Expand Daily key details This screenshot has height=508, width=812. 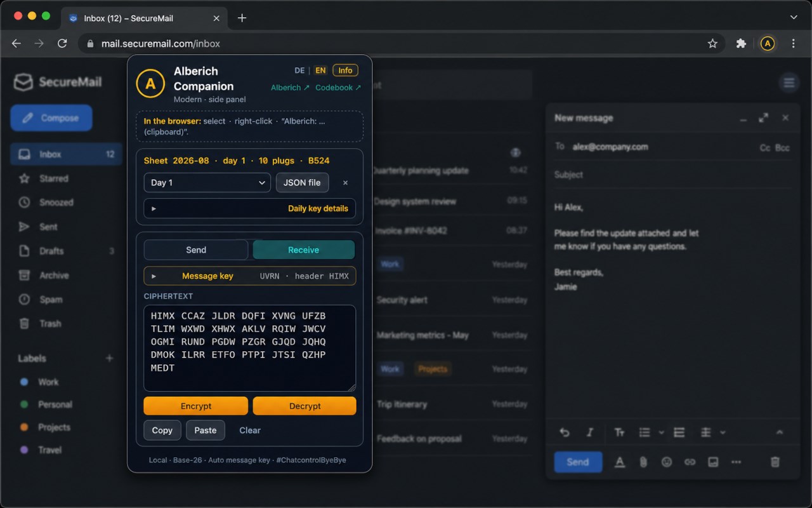(x=250, y=208)
